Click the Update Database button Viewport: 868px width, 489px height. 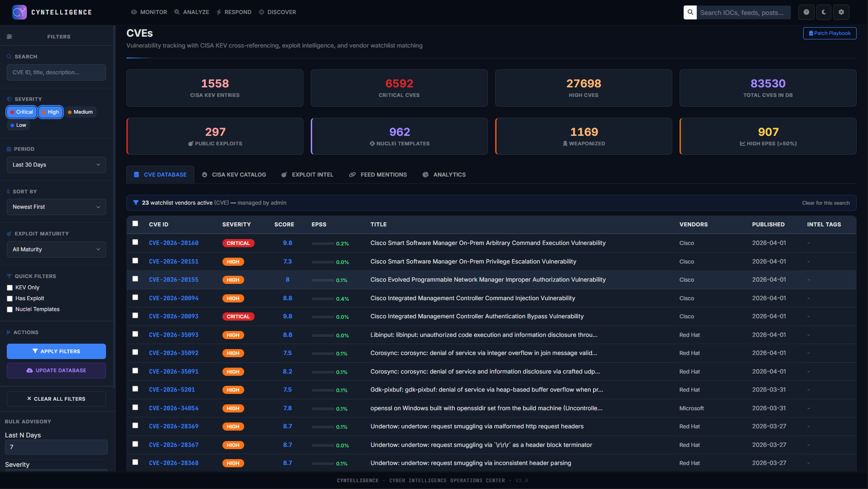[56, 370]
